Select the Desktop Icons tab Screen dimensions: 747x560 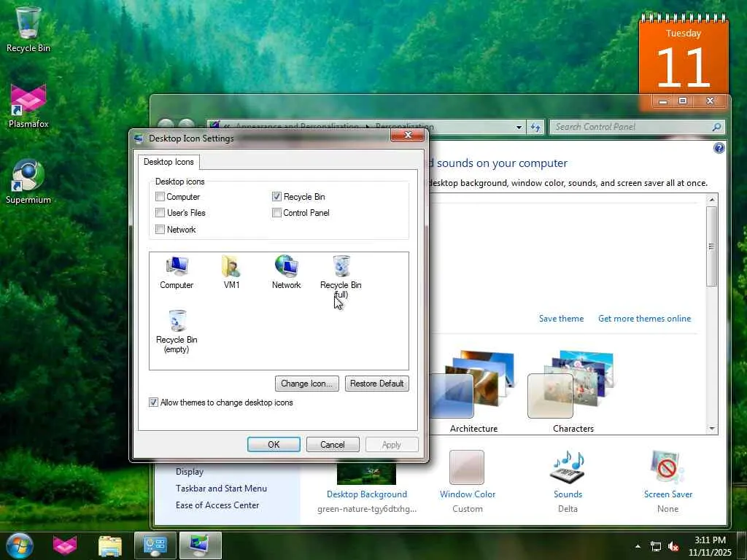click(x=169, y=162)
